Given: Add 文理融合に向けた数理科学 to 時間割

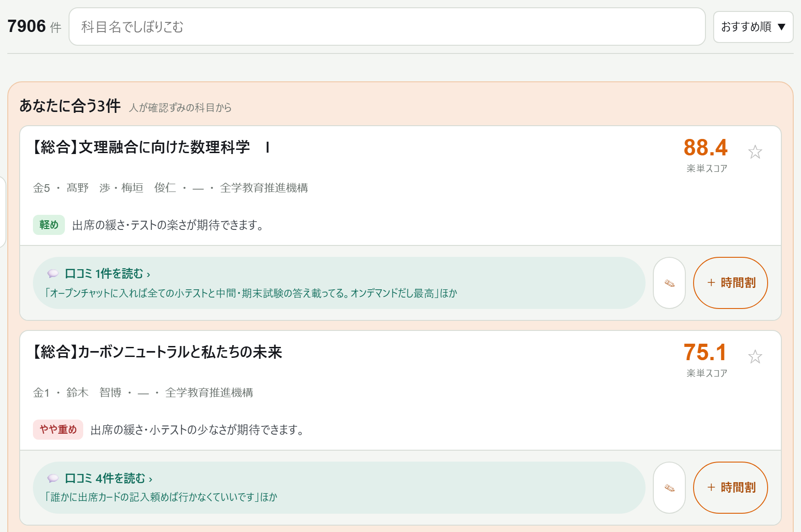Looking at the screenshot, I should [x=731, y=283].
